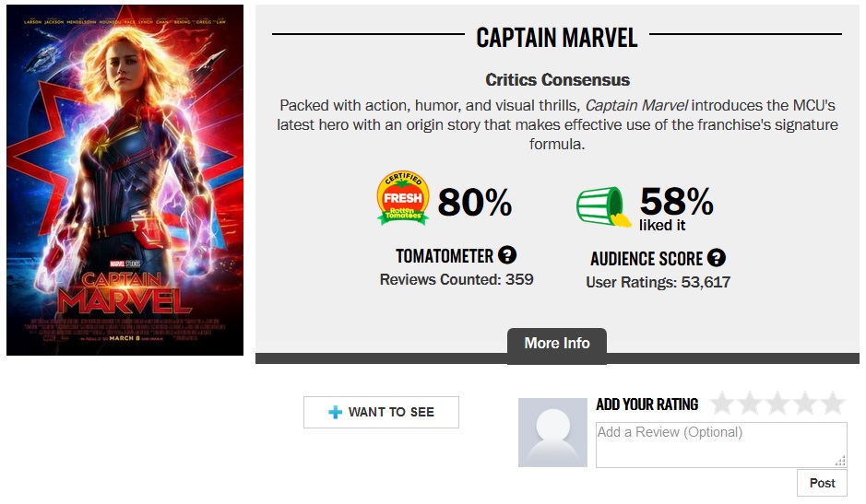
Task: Click the 58% audience score
Action: tap(676, 202)
